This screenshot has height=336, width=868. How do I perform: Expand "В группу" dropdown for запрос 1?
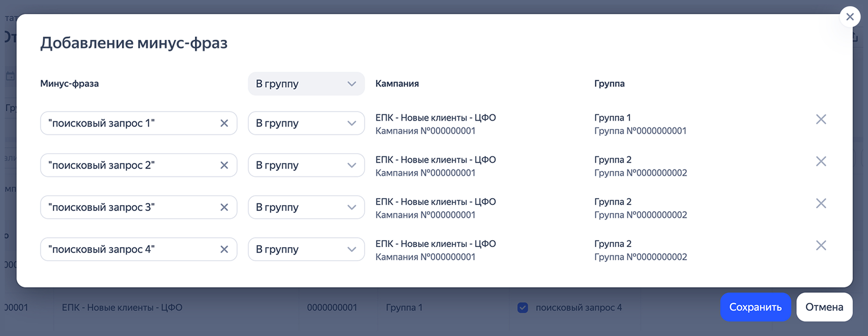coord(306,123)
